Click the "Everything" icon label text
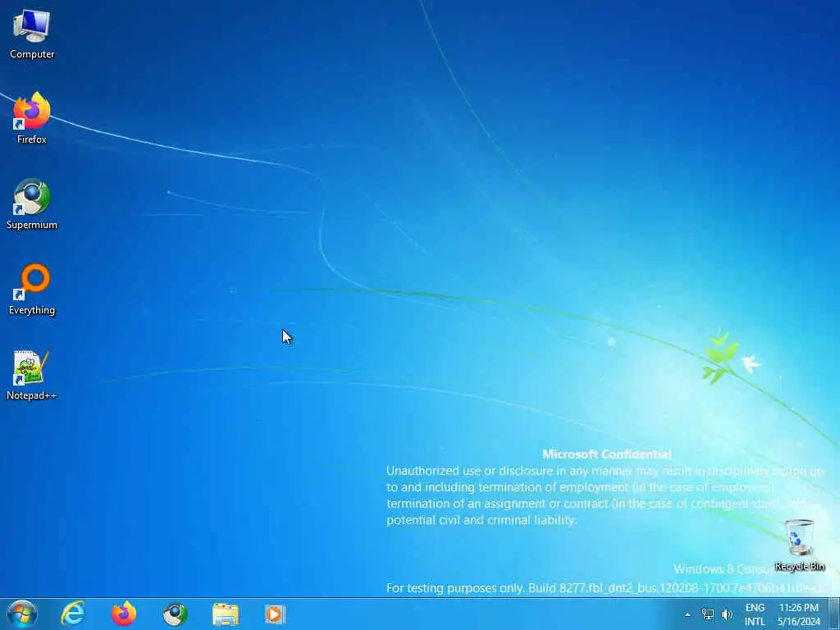 point(32,310)
